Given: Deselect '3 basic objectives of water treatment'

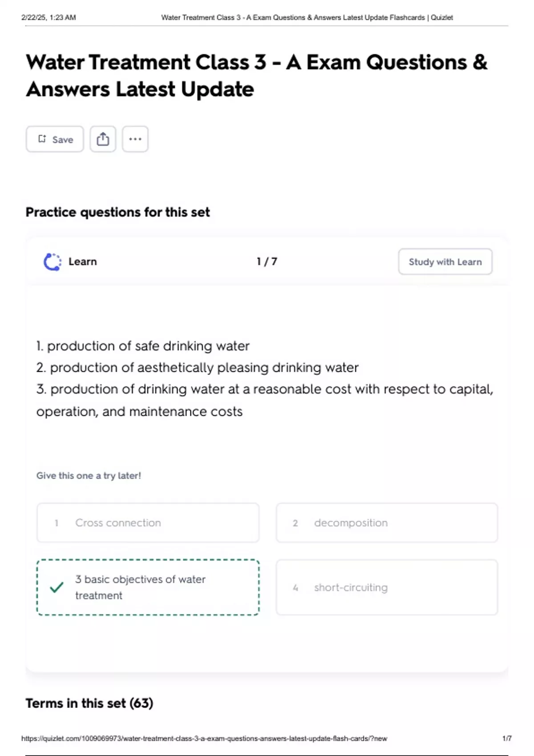Looking at the screenshot, I should 147,587.
